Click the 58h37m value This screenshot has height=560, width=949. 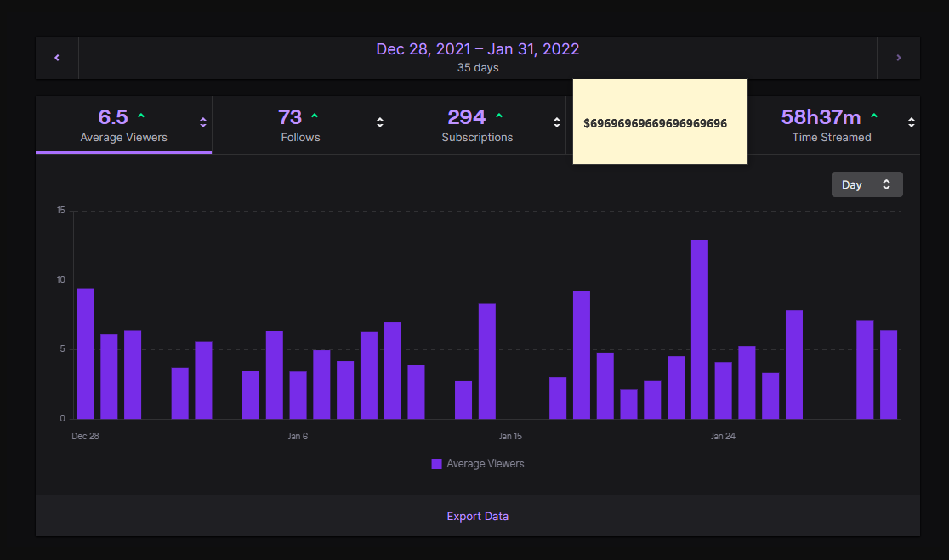821,116
